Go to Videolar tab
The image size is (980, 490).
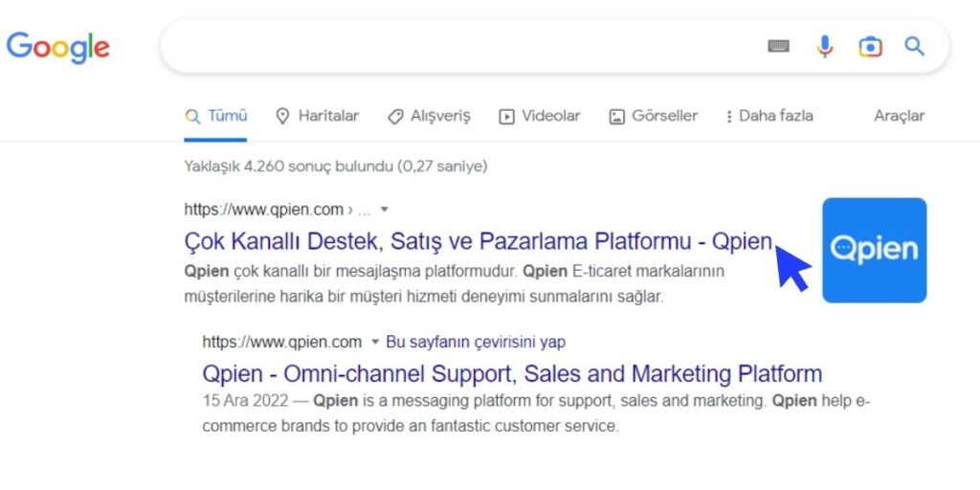540,116
